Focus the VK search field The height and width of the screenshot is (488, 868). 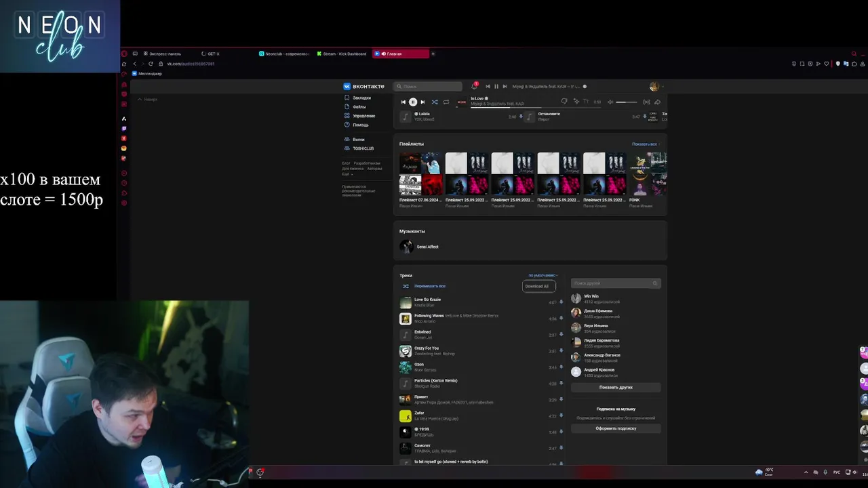429,86
